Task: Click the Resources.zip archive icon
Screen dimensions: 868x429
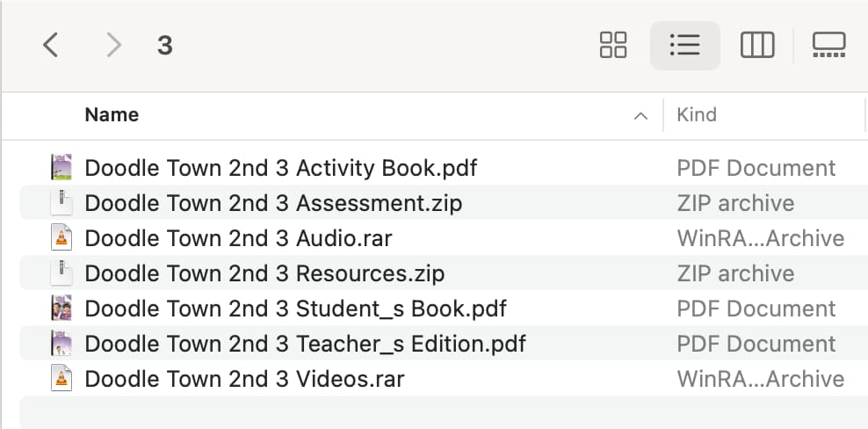Action: click(x=61, y=273)
